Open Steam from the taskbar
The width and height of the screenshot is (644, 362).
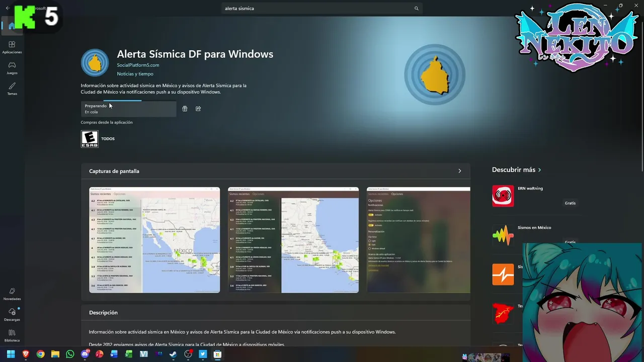(x=173, y=354)
